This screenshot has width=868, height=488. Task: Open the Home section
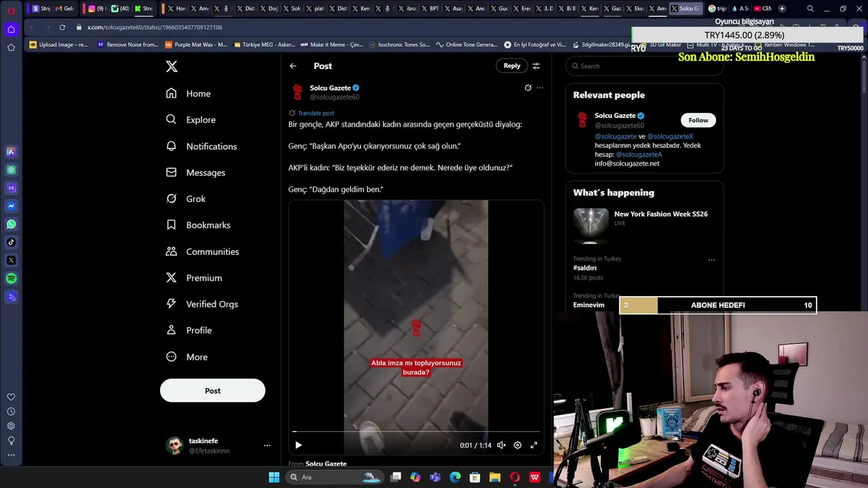189,94
